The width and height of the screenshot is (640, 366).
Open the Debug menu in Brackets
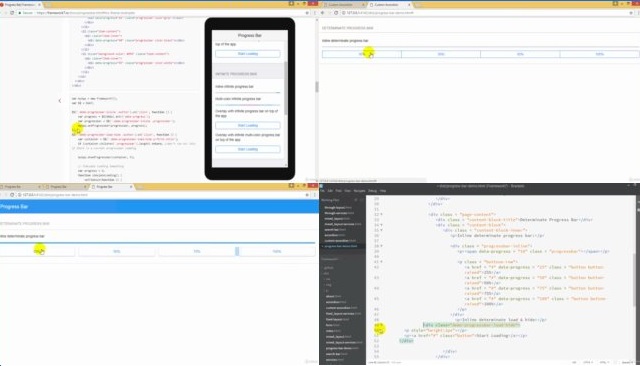click(373, 191)
